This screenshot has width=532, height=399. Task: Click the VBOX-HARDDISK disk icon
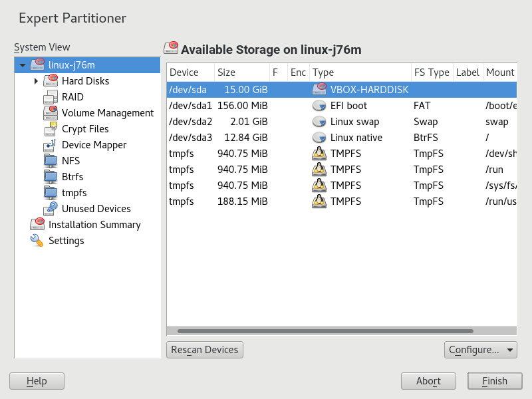319,89
